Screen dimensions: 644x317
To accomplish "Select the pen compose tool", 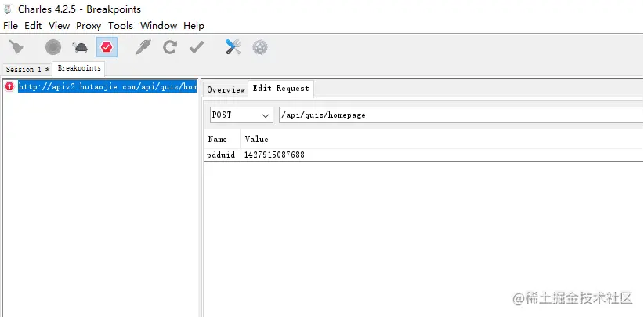I will 143,47.
